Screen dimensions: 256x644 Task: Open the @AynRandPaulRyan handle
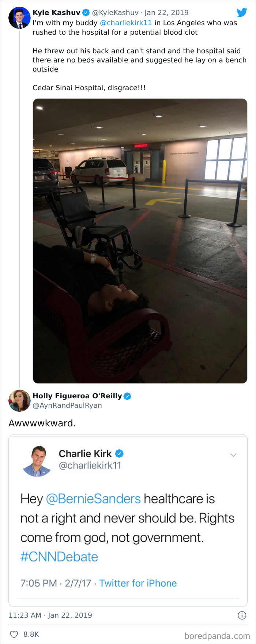point(67,405)
